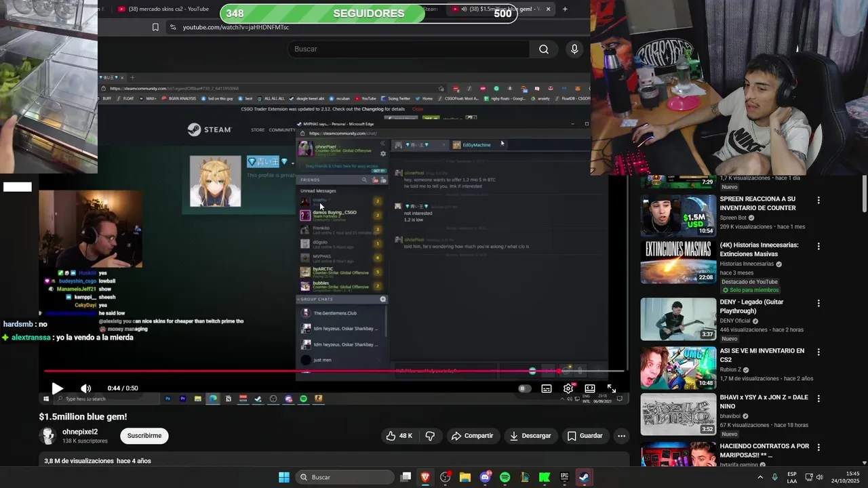Subscribe with the Suscribirme button
Screen dimensions: 868x488
tap(144, 436)
